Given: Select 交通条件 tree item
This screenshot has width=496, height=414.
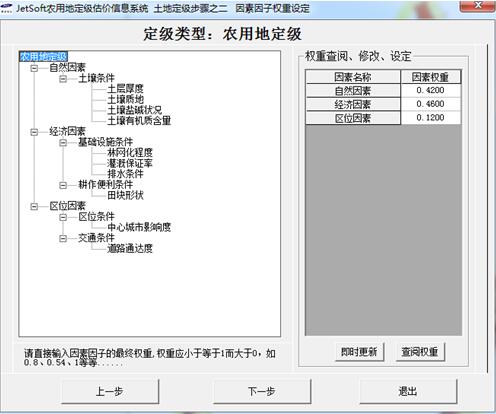Looking at the screenshot, I should click(96, 238).
